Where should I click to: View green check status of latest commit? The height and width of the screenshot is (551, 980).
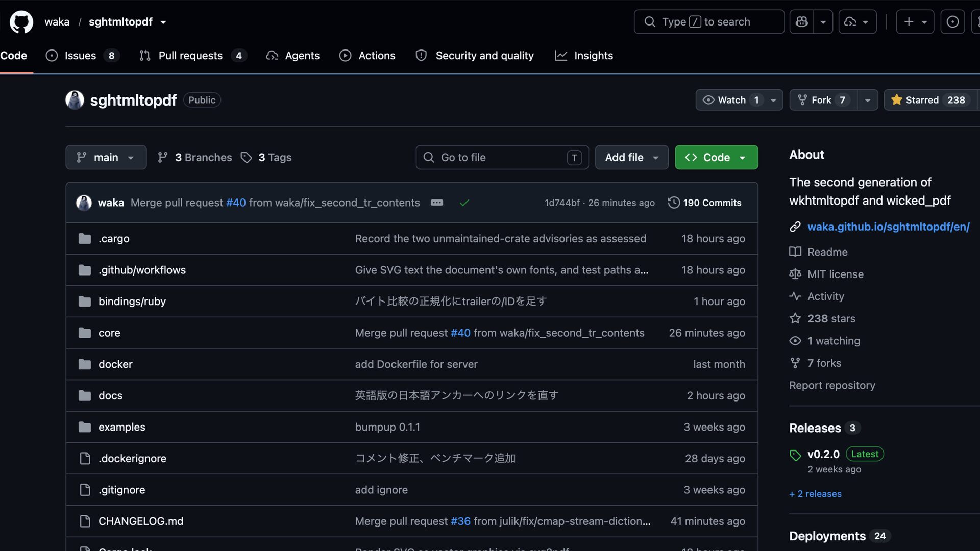coord(464,203)
